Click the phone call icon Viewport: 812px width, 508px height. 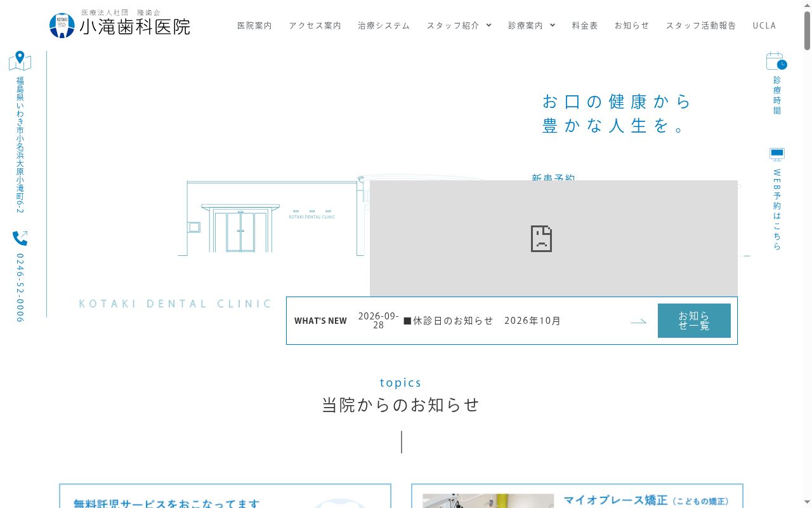click(x=20, y=238)
